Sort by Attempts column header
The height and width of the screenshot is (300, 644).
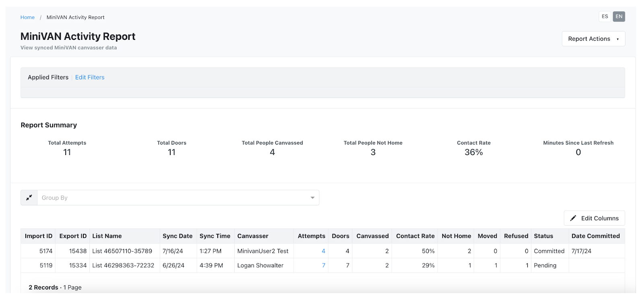point(312,236)
